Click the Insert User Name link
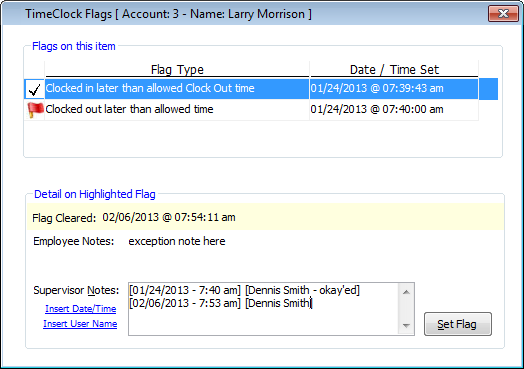Image resolution: width=524 pixels, height=369 pixels. (x=80, y=324)
